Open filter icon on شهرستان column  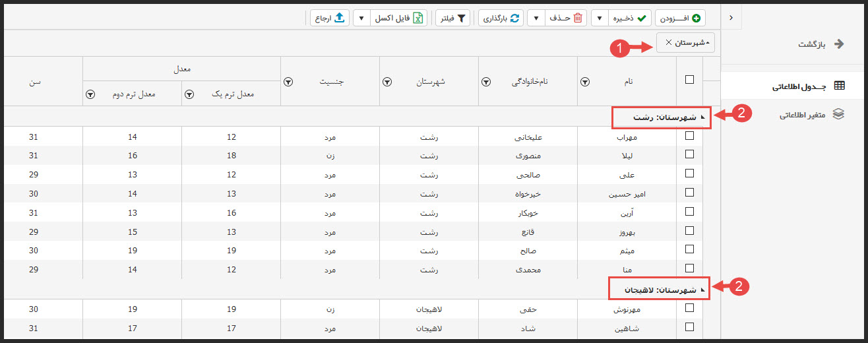click(x=387, y=82)
